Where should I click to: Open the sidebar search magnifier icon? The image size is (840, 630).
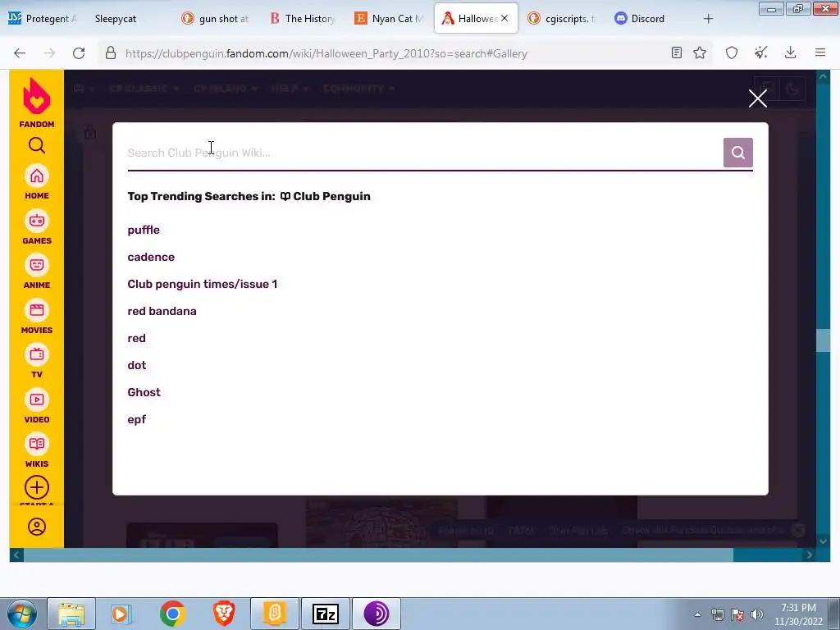click(36, 145)
